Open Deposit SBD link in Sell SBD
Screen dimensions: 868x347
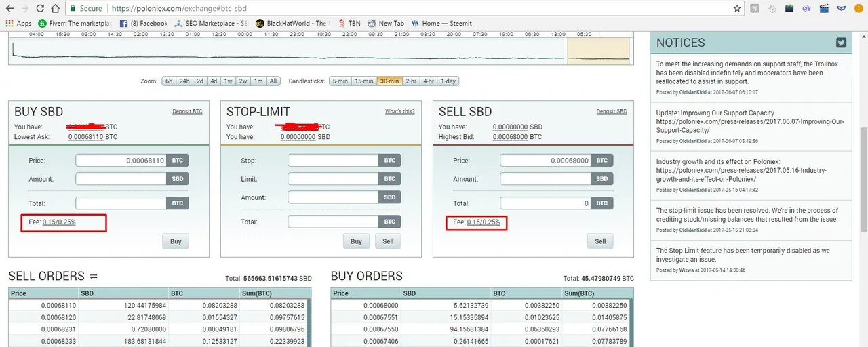612,111
